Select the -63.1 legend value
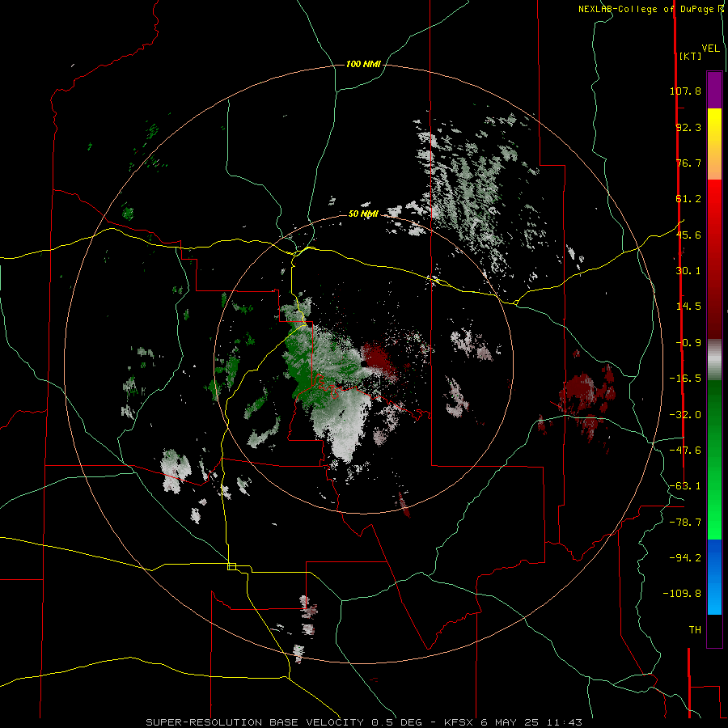The image size is (728, 728). pyautogui.click(x=685, y=486)
